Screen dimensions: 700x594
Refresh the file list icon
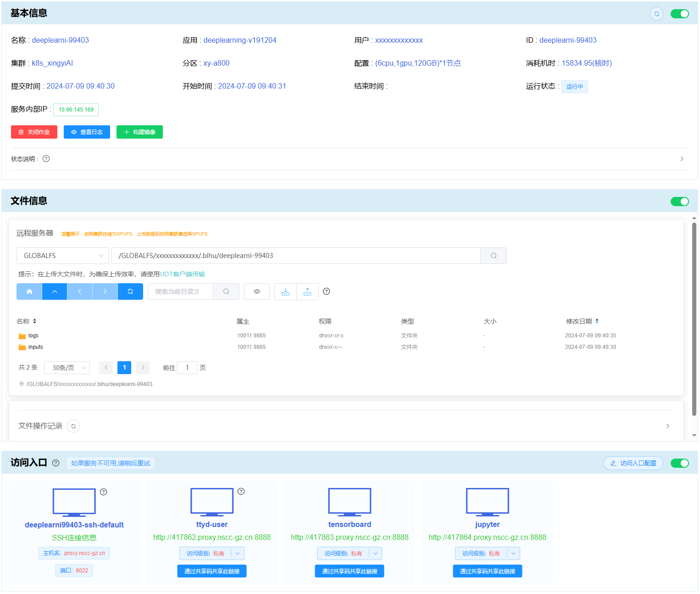pos(130,291)
